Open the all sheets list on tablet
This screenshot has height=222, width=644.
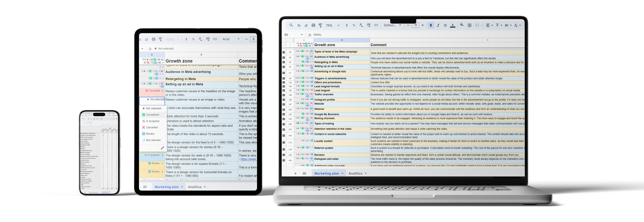(x=145, y=187)
